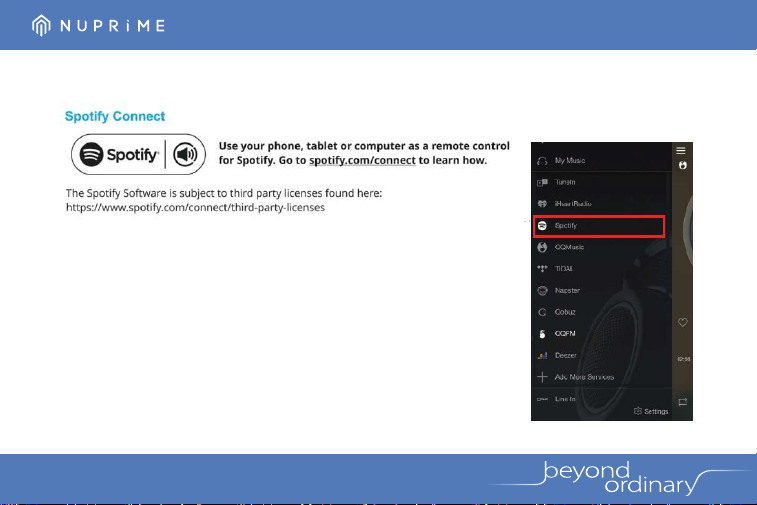Image resolution: width=757 pixels, height=505 pixels.
Task: Click Add More Services
Action: click(602, 377)
